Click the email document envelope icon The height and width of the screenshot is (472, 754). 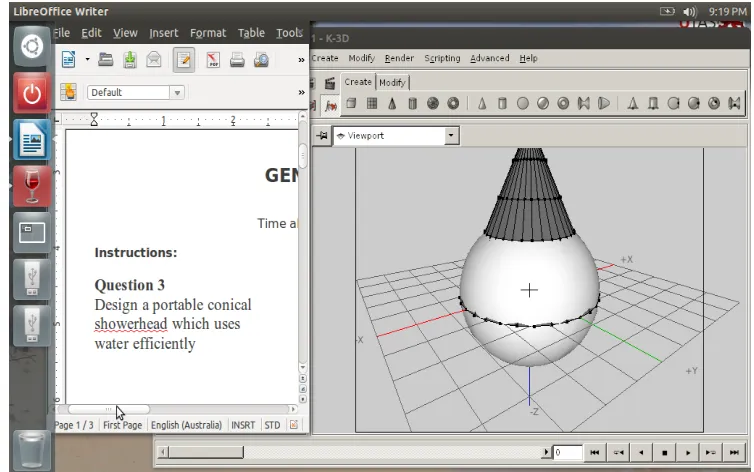click(154, 60)
